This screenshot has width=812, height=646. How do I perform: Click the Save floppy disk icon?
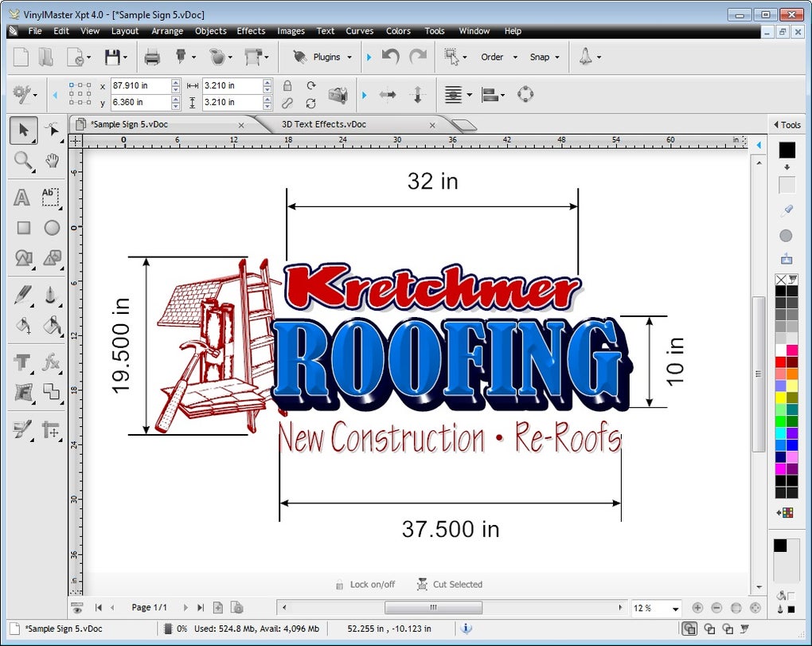(112, 57)
